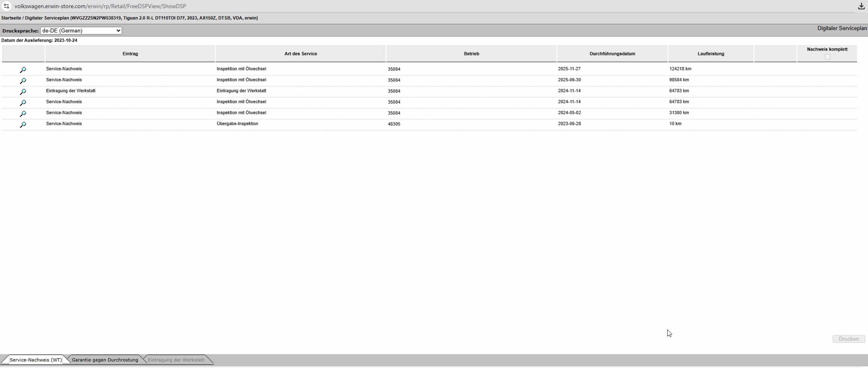Click Service-Nachweis text in the 2023-06-28 row
Screen dimensions: 868x368
click(x=64, y=124)
